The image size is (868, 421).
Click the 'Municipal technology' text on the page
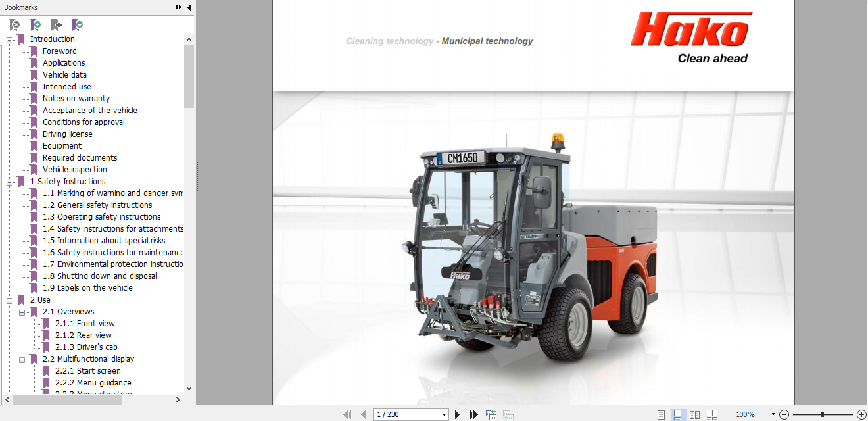[487, 41]
